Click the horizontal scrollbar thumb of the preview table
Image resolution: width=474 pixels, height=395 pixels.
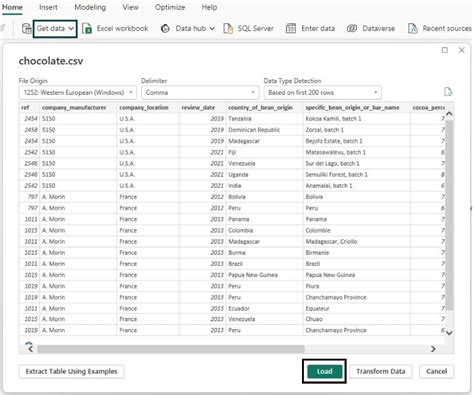171,349
